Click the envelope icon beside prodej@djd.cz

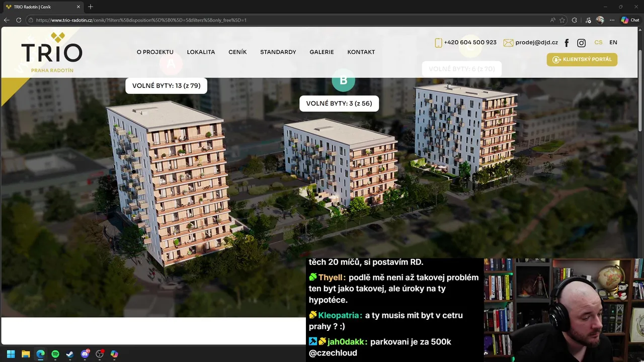(x=508, y=43)
